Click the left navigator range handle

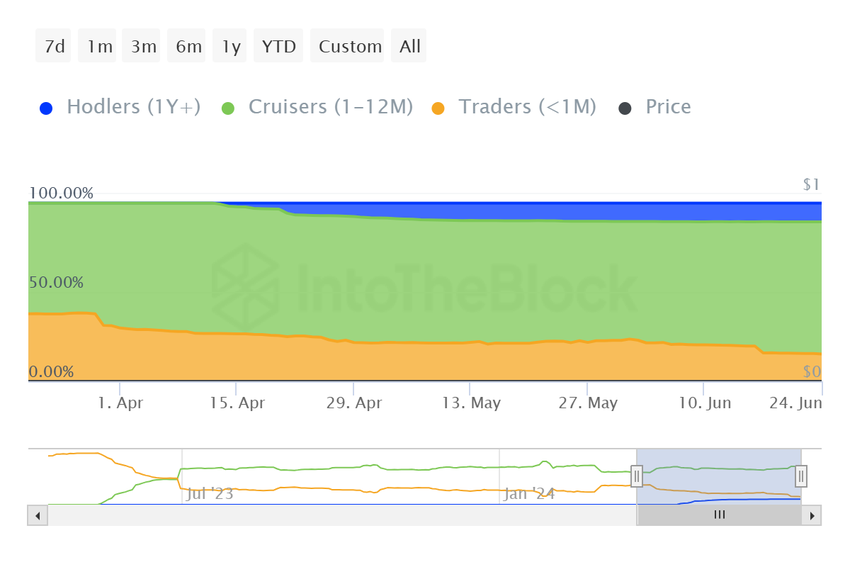636,477
